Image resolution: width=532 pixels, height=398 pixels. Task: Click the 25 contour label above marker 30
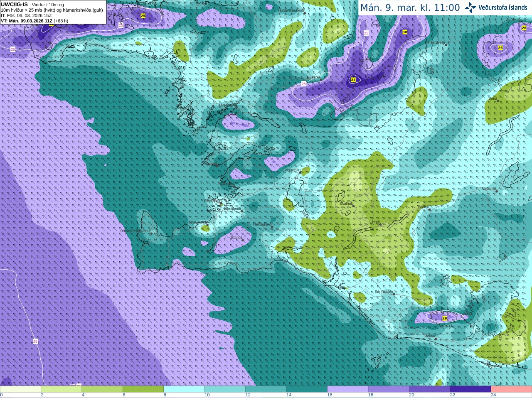pyautogui.click(x=366, y=33)
